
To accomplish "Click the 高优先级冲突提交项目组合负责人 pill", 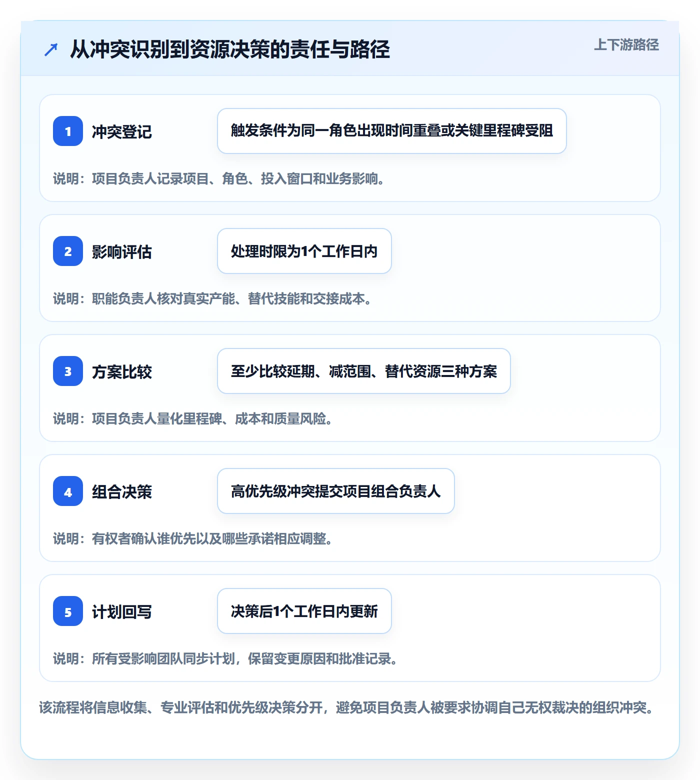I will pyautogui.click(x=336, y=491).
